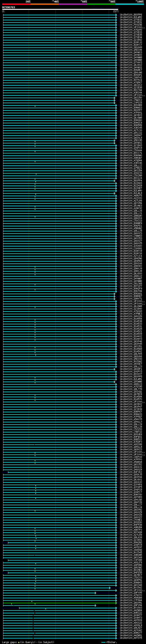The height and width of the screenshot is (644, 146).
Task: Click the orange ~40% identity legend bar
Action: coord(45,4)
